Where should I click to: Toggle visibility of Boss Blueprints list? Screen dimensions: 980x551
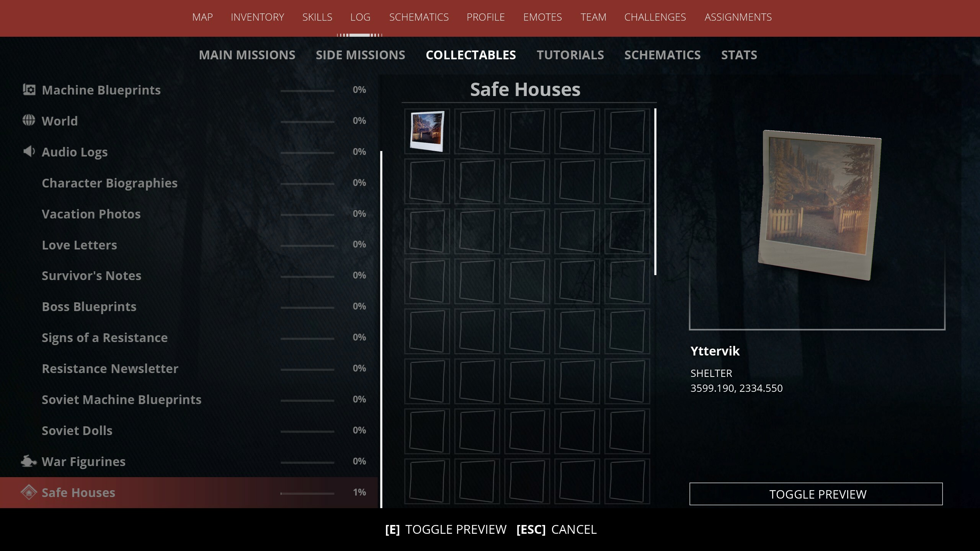pyautogui.click(x=89, y=305)
